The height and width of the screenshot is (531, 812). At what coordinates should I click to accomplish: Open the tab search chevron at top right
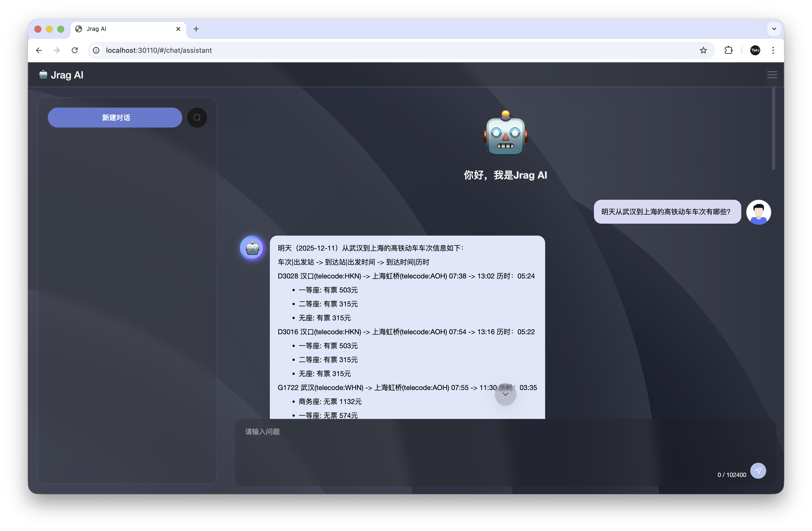pyautogui.click(x=773, y=29)
